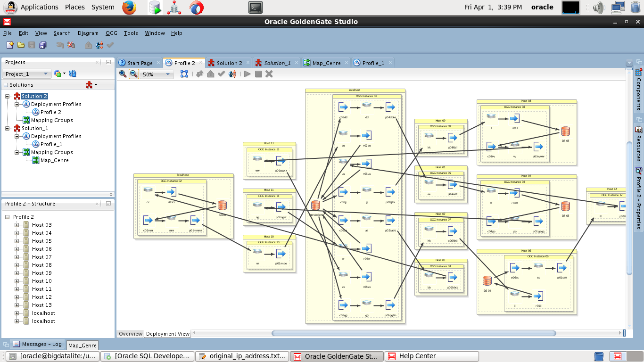Click the DS 03 database node
The image size is (644, 362).
[565, 206]
